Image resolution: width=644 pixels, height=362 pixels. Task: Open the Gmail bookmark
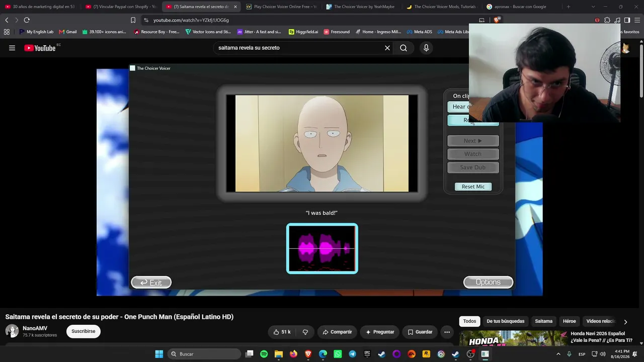tap(68, 32)
